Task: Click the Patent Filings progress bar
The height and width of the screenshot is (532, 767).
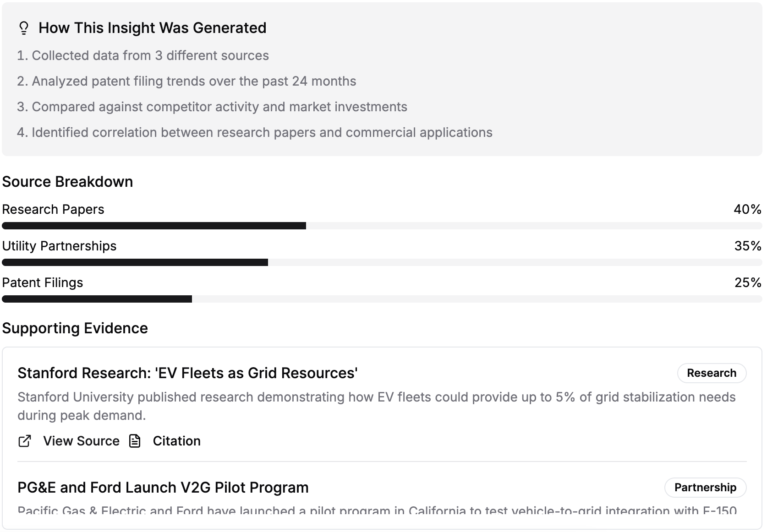Action: coord(382,299)
